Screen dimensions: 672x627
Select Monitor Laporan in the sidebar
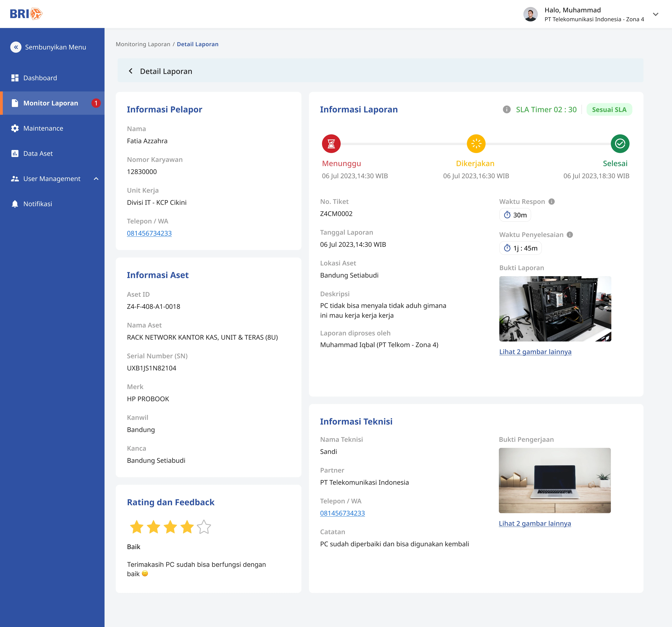tap(51, 103)
